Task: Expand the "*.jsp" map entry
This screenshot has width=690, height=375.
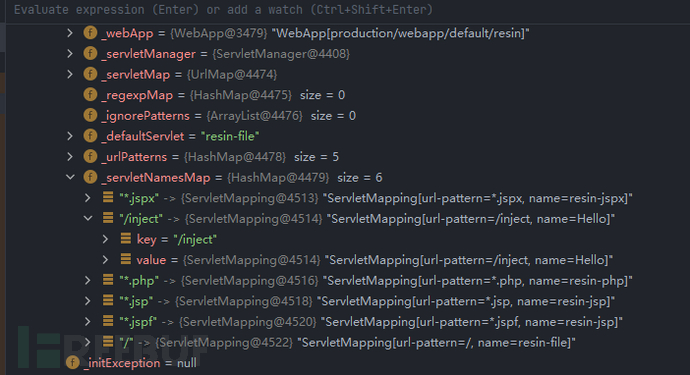Action: [x=88, y=301]
